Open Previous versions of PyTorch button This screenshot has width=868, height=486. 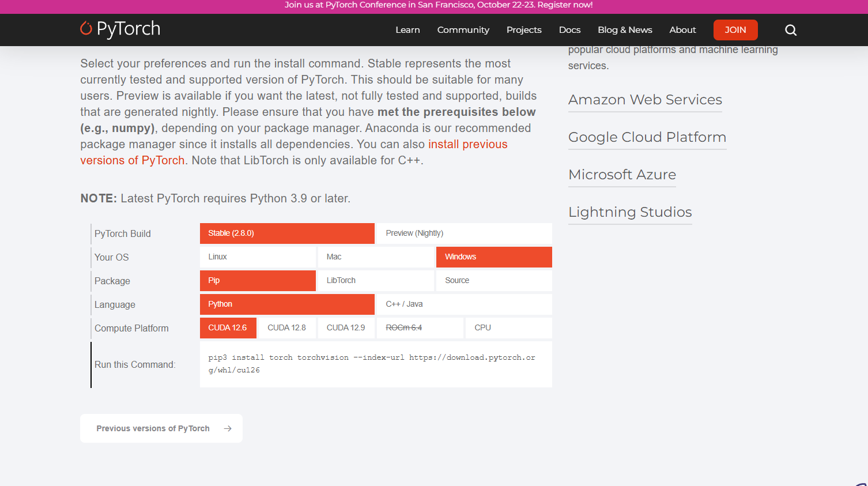pos(161,428)
